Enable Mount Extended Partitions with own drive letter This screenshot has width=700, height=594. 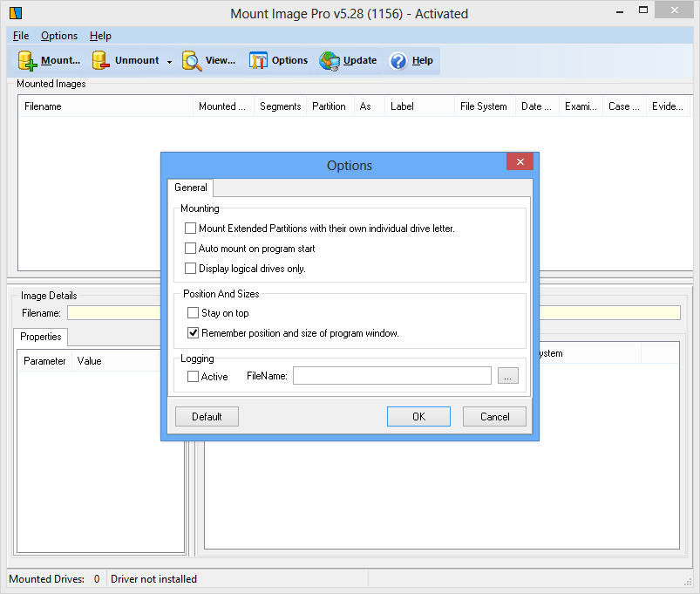click(190, 229)
